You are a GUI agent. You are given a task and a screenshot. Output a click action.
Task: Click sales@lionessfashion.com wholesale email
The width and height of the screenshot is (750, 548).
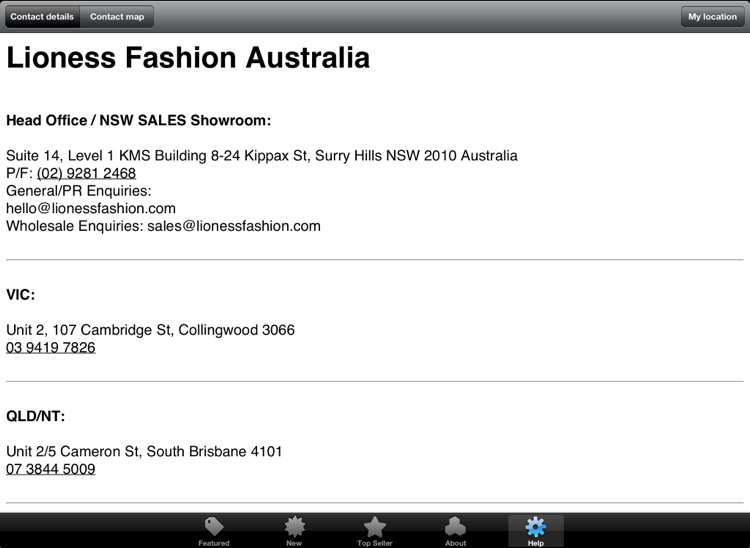(234, 226)
